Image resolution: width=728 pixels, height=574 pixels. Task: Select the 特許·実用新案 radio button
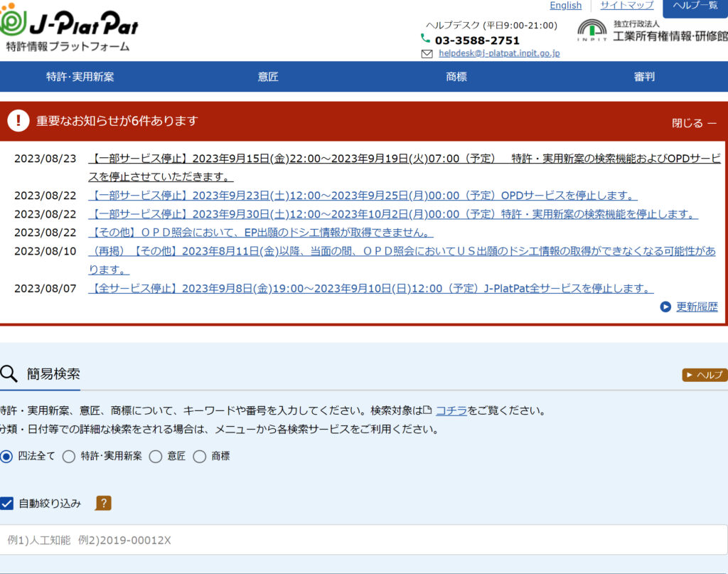(x=69, y=457)
